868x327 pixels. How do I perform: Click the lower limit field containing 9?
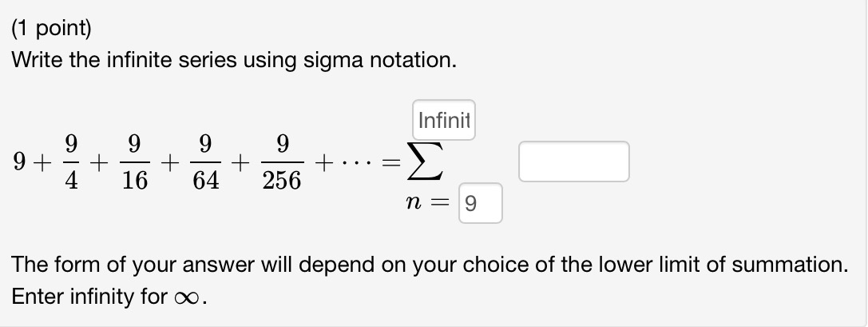pos(481,203)
